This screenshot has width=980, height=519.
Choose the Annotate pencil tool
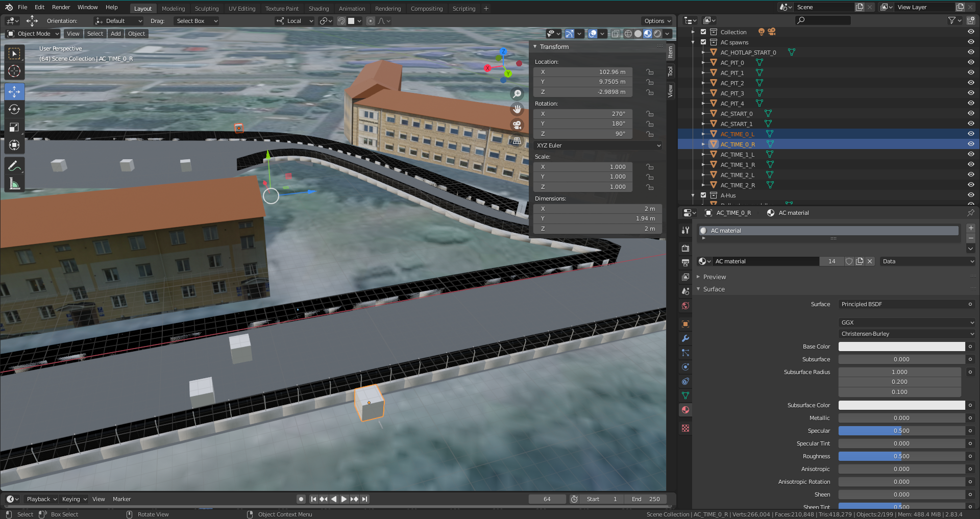click(14, 166)
